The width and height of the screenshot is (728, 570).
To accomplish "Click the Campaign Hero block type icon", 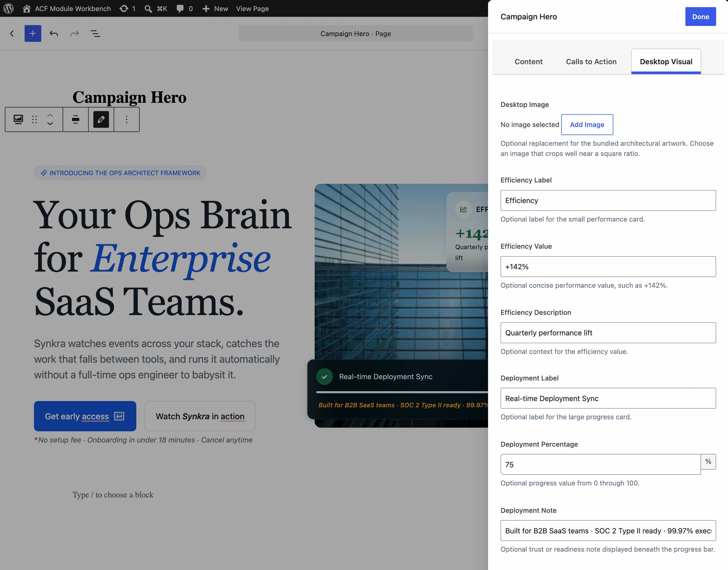I will coord(18,119).
